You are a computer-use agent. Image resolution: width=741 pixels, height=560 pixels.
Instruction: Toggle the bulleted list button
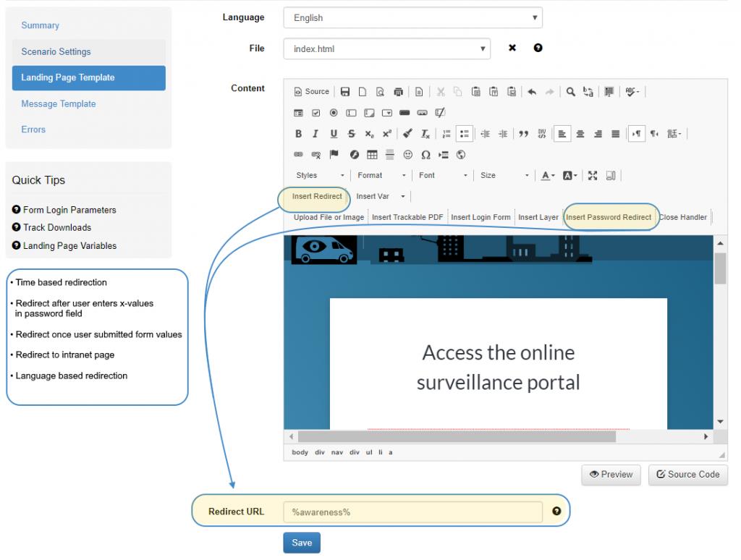[x=464, y=134]
